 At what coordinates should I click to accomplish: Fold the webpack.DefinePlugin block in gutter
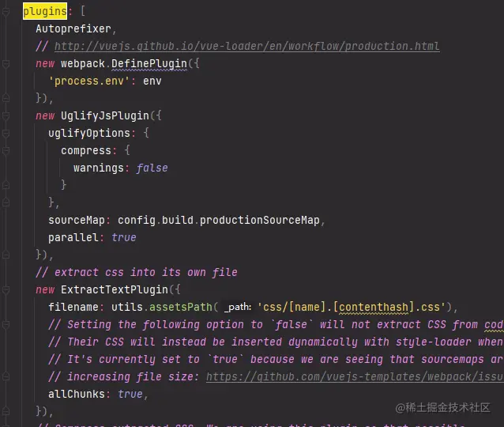(x=6, y=63)
